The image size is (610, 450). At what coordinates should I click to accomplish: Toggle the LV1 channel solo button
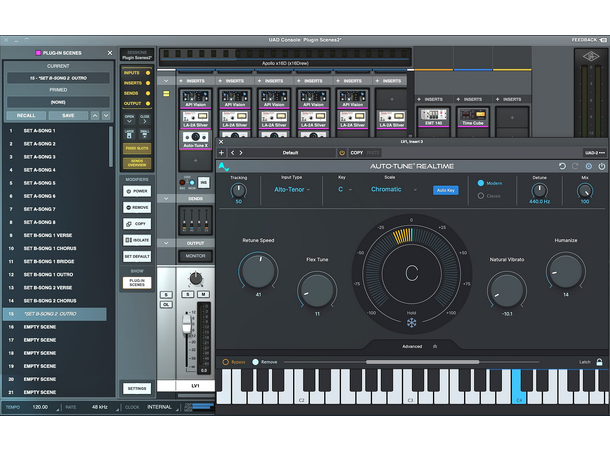[188, 294]
